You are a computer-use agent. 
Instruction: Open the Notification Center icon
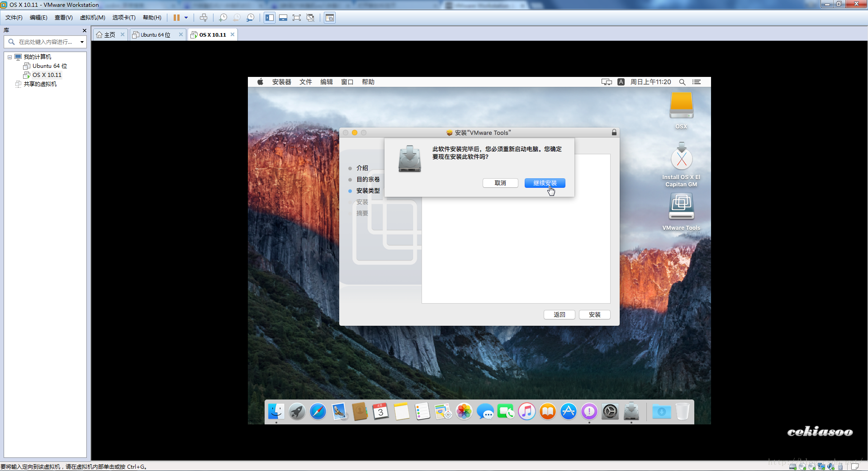click(697, 82)
